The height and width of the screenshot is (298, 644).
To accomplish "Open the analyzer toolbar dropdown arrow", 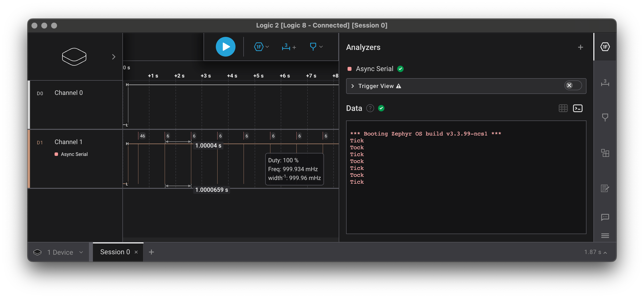I will [x=267, y=47].
